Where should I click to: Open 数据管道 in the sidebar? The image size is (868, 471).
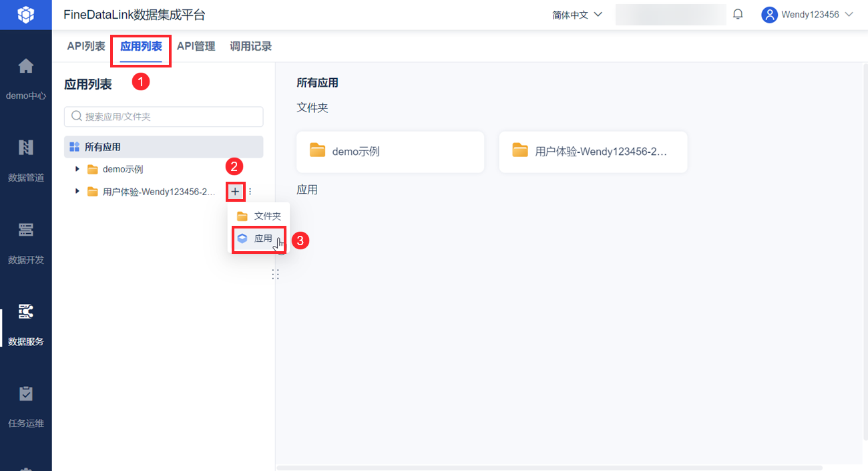click(25, 160)
